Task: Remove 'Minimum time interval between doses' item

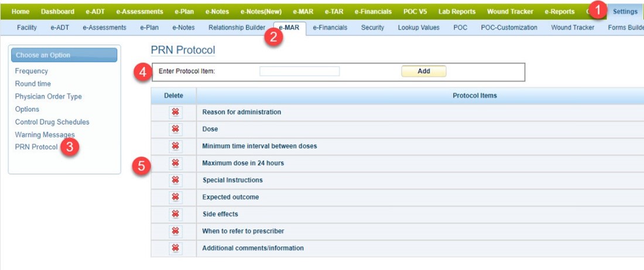Action: point(175,146)
